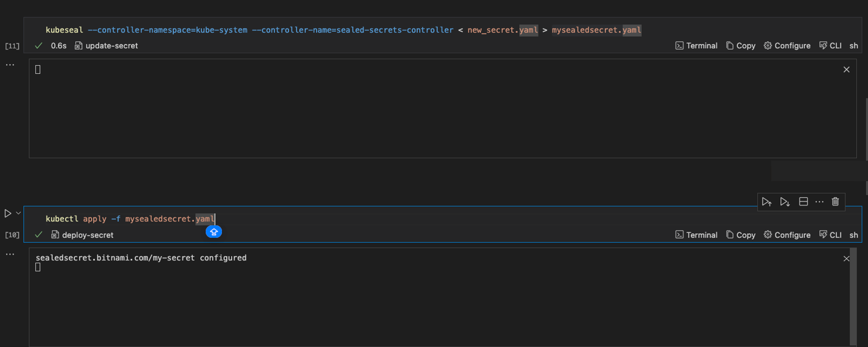
Task: Copy output of the update-secret cell
Action: click(x=741, y=46)
